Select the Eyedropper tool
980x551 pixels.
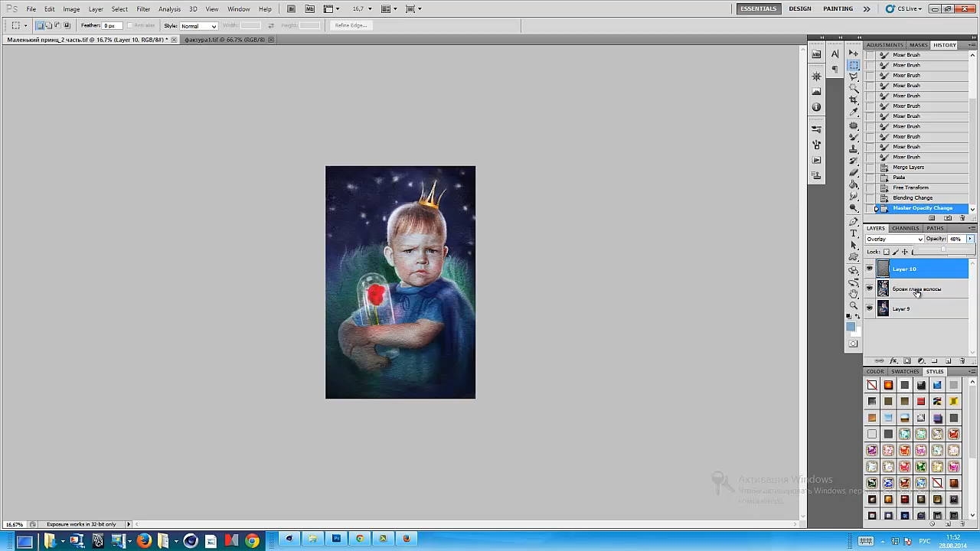(854, 112)
